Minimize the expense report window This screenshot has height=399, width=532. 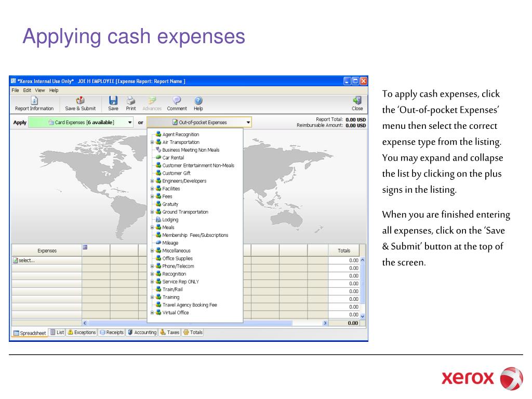[347, 81]
